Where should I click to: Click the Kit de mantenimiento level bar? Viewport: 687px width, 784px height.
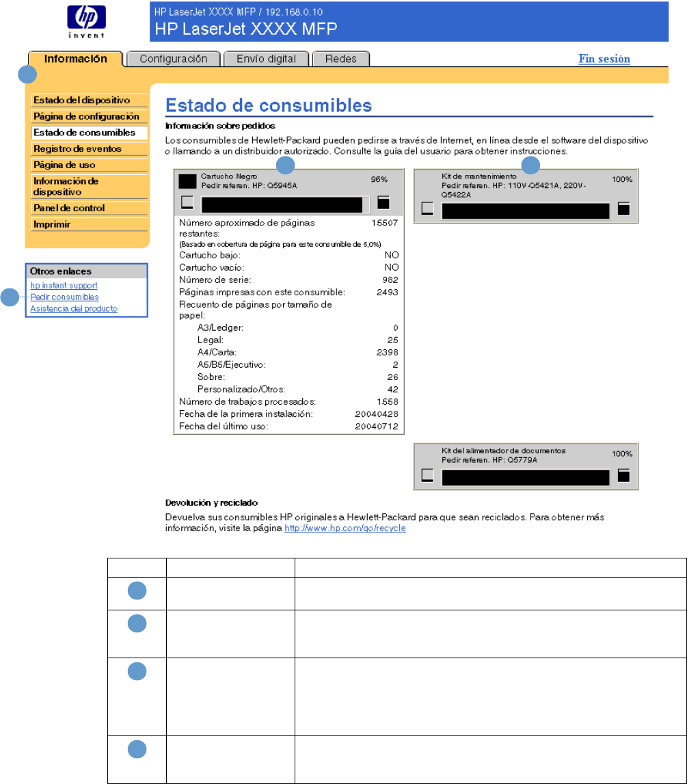526,211
